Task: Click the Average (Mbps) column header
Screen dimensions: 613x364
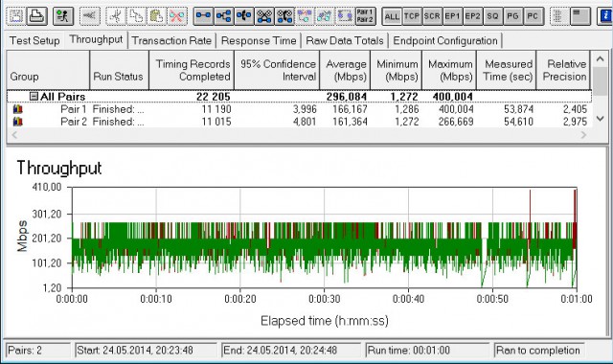Action: click(345, 70)
